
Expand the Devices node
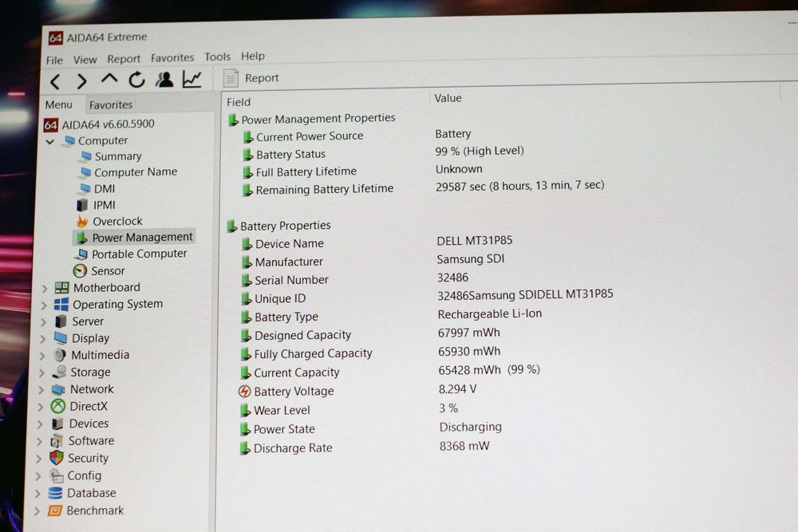pyautogui.click(x=40, y=424)
